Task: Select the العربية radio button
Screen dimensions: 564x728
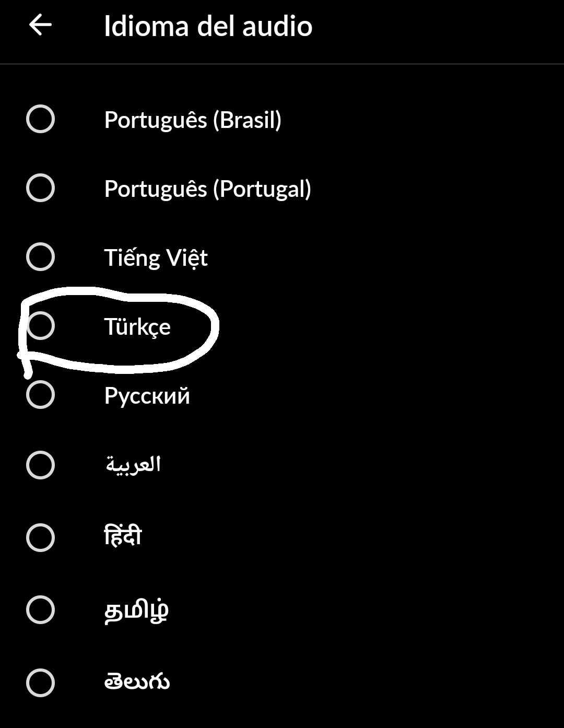Action: pyautogui.click(x=41, y=465)
